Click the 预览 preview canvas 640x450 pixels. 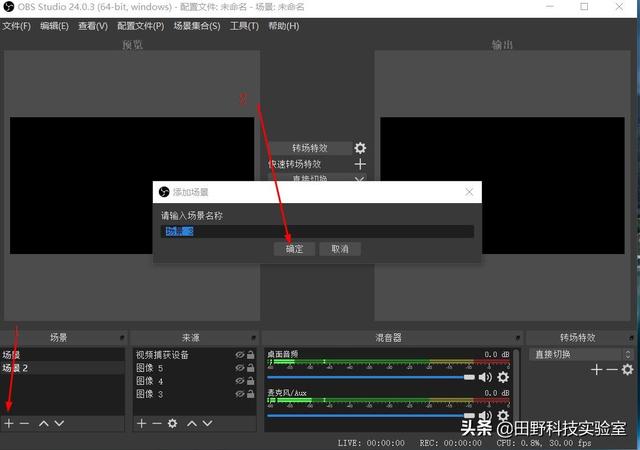[x=132, y=185]
